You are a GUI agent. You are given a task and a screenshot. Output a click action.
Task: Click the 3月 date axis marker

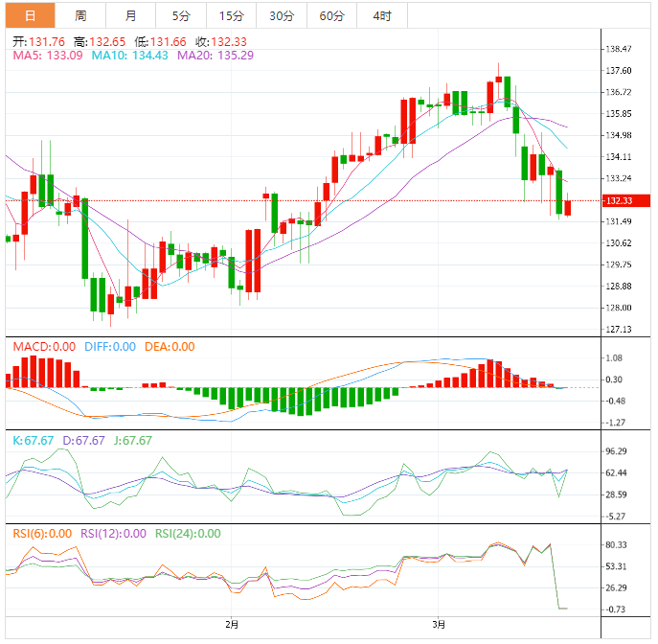(x=439, y=625)
